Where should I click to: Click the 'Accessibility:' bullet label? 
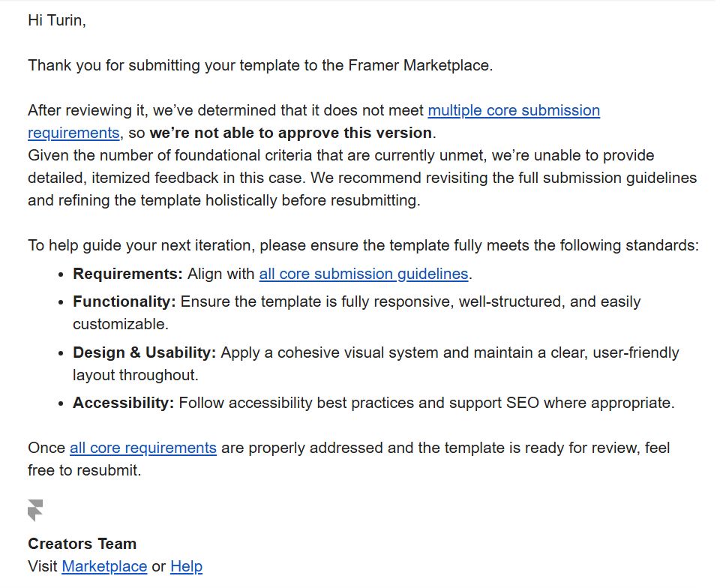tap(124, 403)
